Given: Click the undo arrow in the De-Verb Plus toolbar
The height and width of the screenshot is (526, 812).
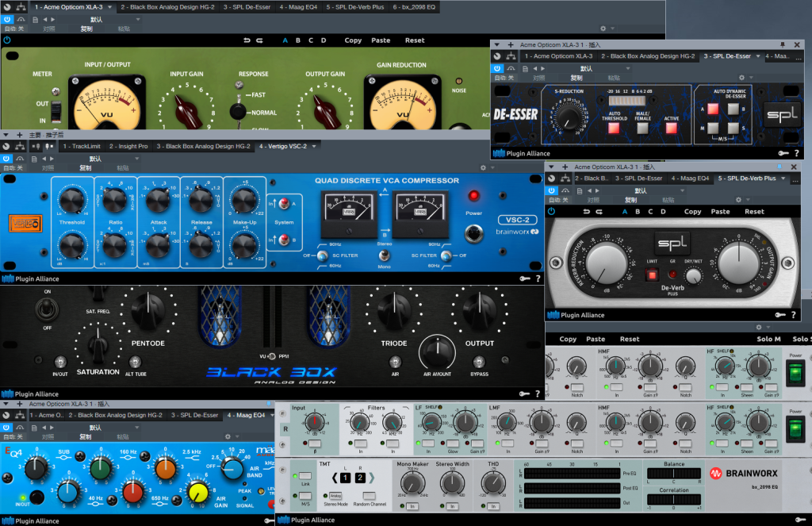Looking at the screenshot, I should [x=586, y=212].
